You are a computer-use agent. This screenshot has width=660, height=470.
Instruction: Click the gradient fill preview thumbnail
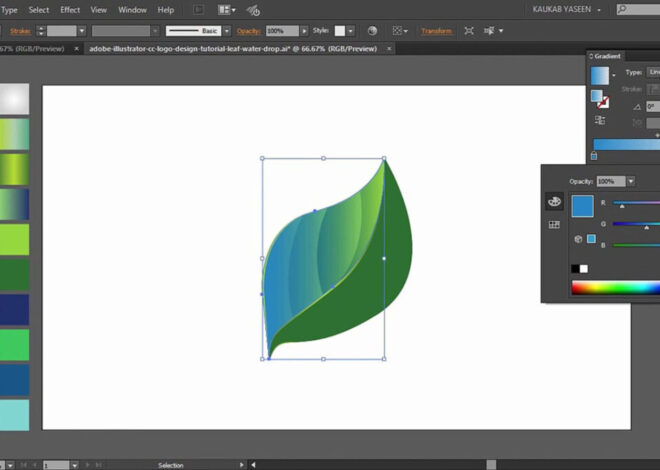[x=599, y=76]
